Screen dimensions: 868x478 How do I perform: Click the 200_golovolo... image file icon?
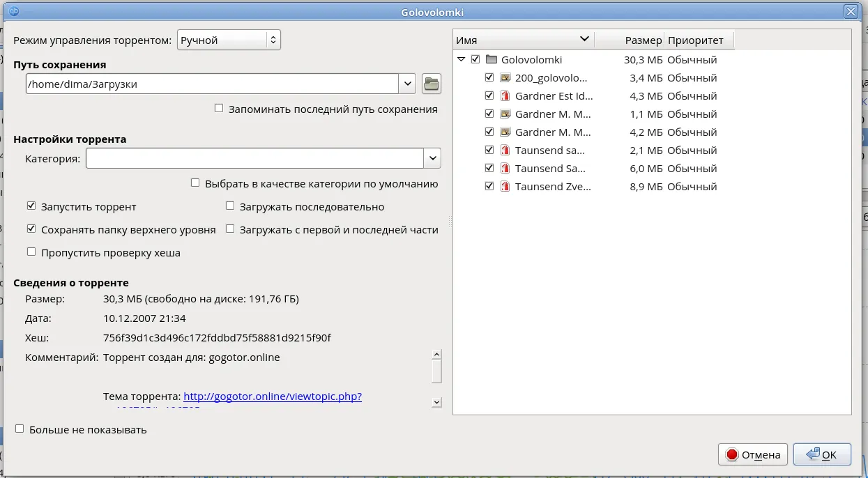(x=506, y=78)
